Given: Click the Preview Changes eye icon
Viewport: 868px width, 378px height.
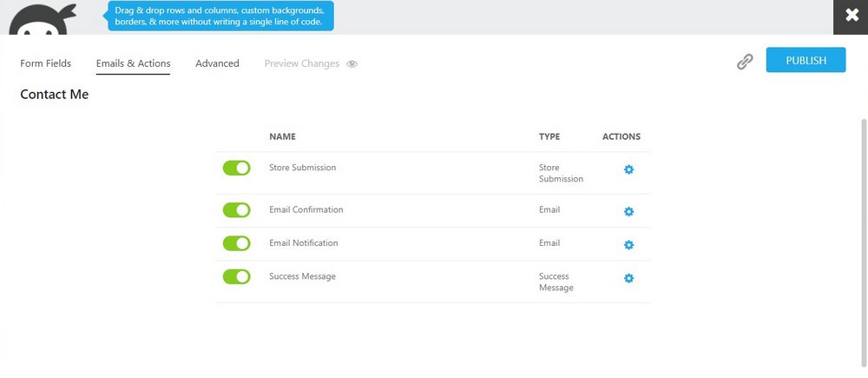Looking at the screenshot, I should point(352,63).
